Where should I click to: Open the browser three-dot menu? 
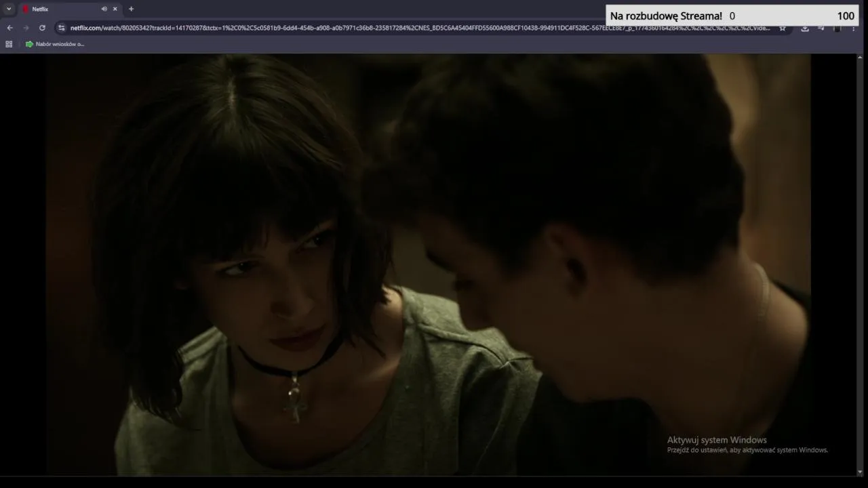[x=853, y=28]
